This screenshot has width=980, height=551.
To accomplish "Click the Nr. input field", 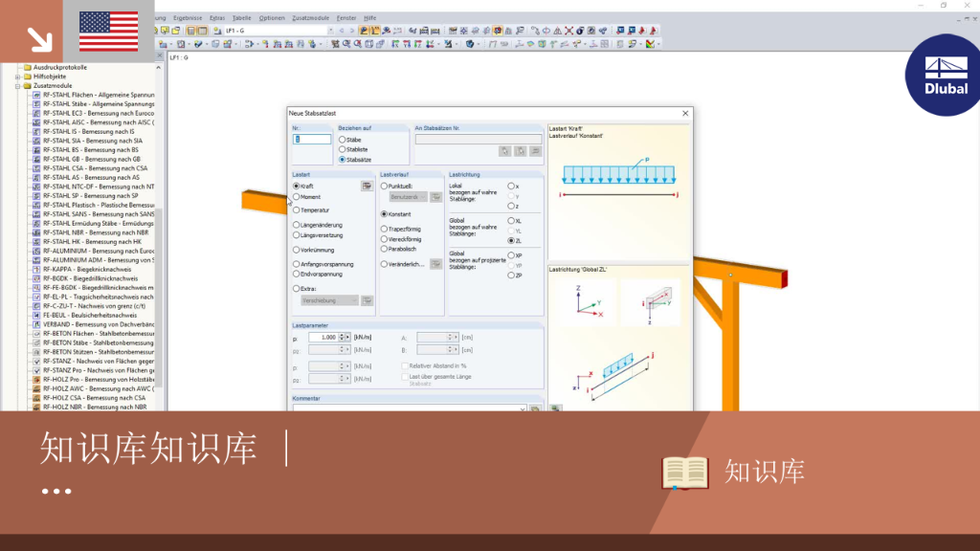I will pyautogui.click(x=311, y=140).
